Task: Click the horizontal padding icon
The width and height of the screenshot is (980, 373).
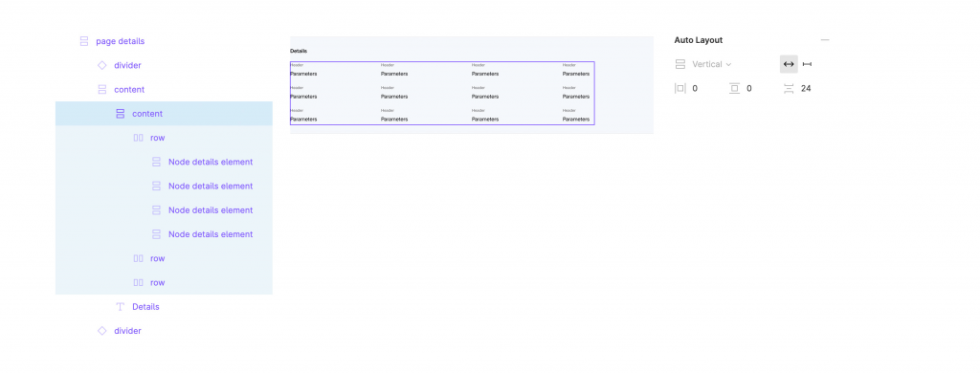Action: click(680, 89)
